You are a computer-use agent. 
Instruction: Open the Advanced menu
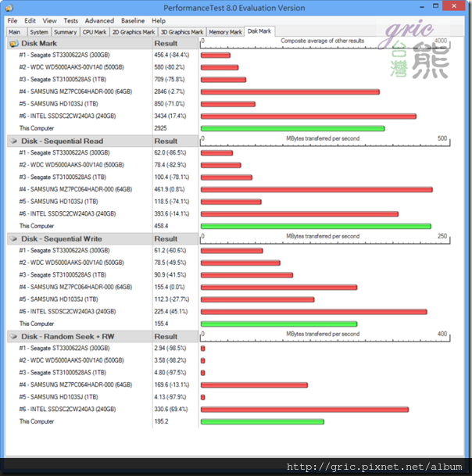click(99, 20)
